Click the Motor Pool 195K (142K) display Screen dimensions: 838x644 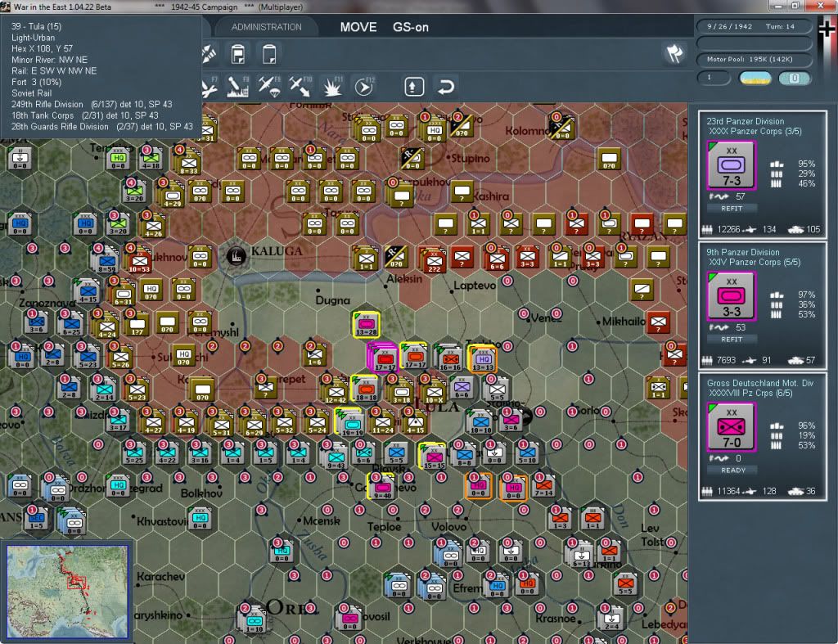[x=753, y=59]
